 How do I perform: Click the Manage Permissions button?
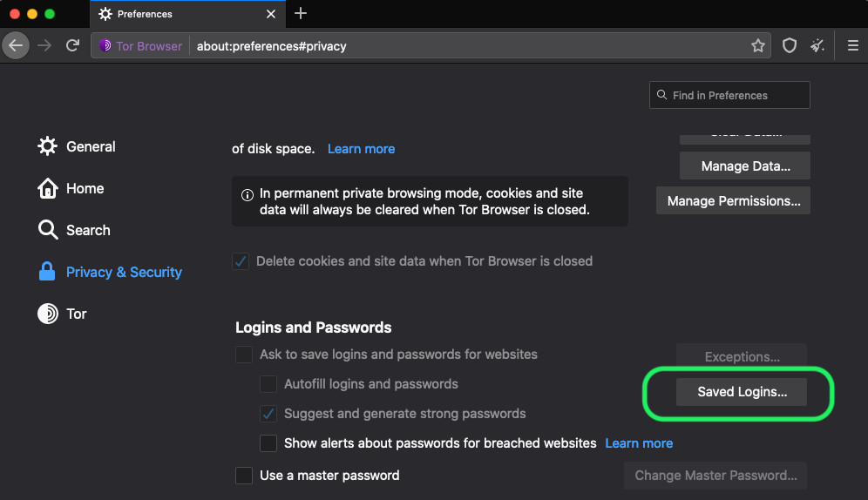tap(734, 201)
